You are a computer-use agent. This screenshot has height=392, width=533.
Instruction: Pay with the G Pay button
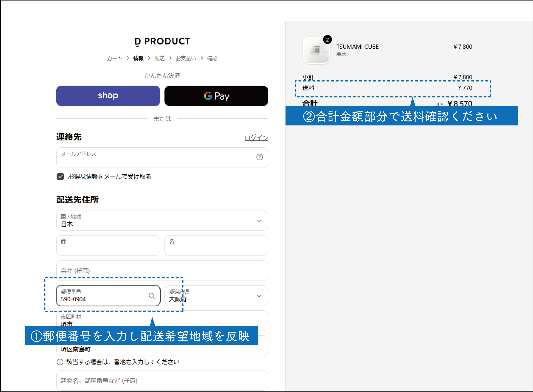216,96
